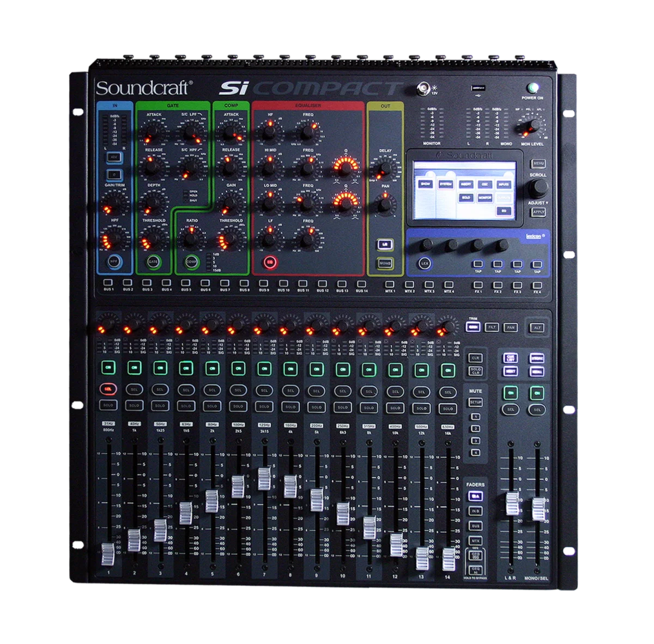
Task: Push the SOLO CLR button
Action: pyautogui.click(x=475, y=372)
